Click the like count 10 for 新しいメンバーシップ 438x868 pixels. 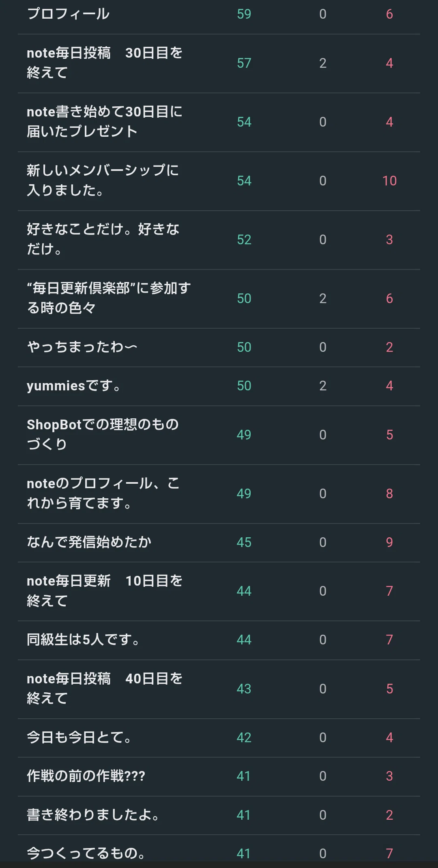pyautogui.click(x=389, y=181)
